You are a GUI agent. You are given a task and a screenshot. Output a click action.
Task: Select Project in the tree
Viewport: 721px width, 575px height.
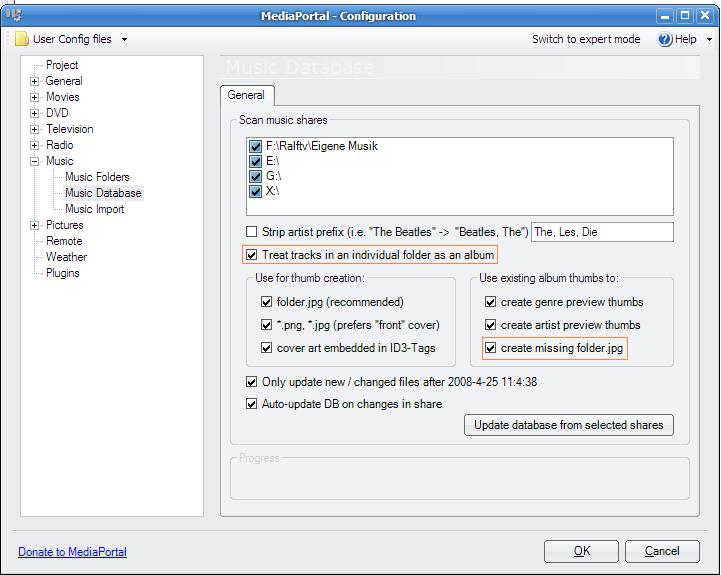coord(62,65)
